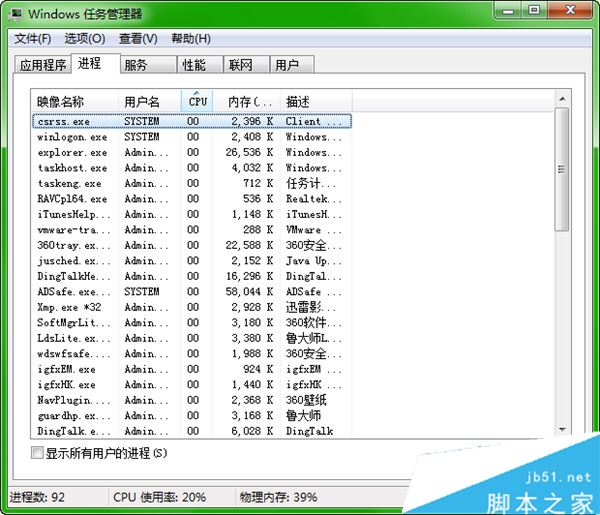Select the Xmp.exe *32 process

pos(192,307)
